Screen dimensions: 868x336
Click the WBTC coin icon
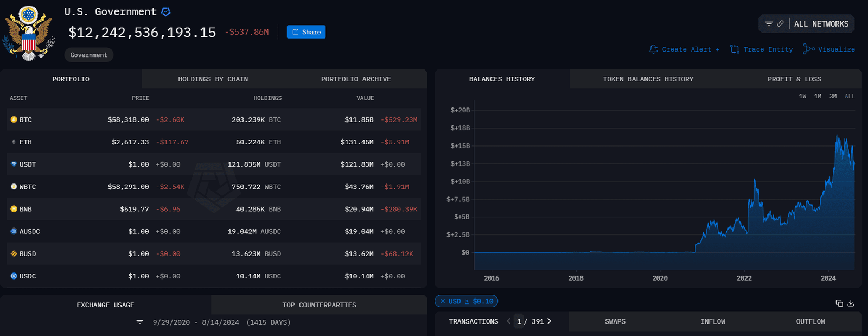tap(14, 186)
